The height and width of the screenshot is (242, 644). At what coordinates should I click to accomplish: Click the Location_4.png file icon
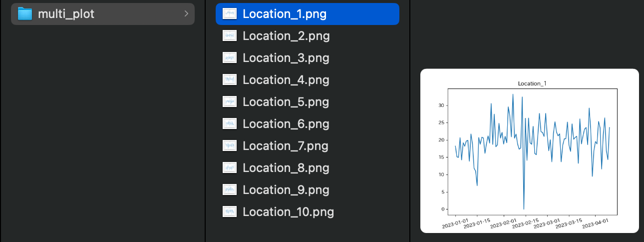229,80
